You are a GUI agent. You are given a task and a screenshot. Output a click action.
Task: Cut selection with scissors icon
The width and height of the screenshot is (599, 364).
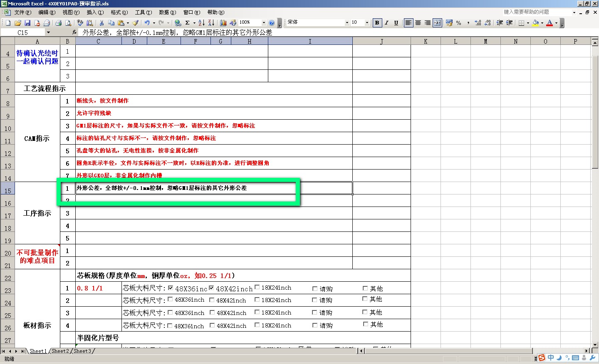[x=101, y=23]
